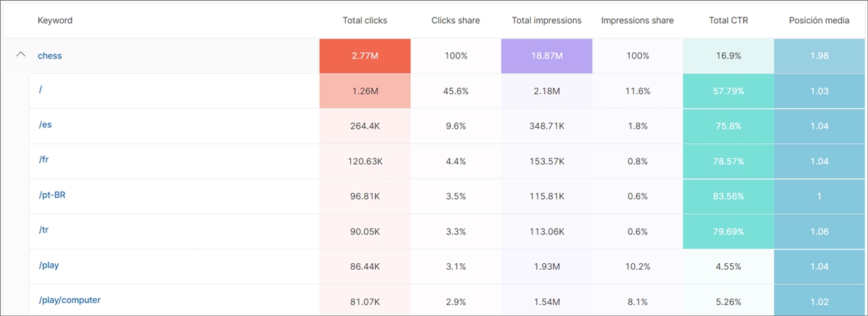
Task: Open the /play page link
Action: click(x=48, y=265)
